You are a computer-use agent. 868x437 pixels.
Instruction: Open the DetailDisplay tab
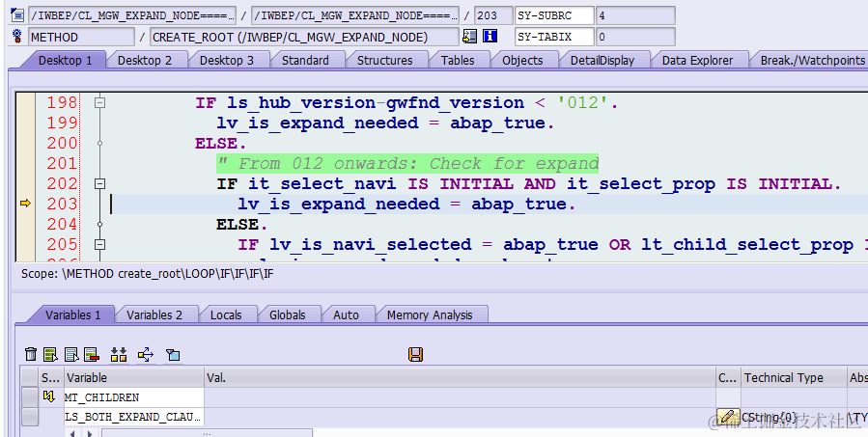pyautogui.click(x=602, y=61)
